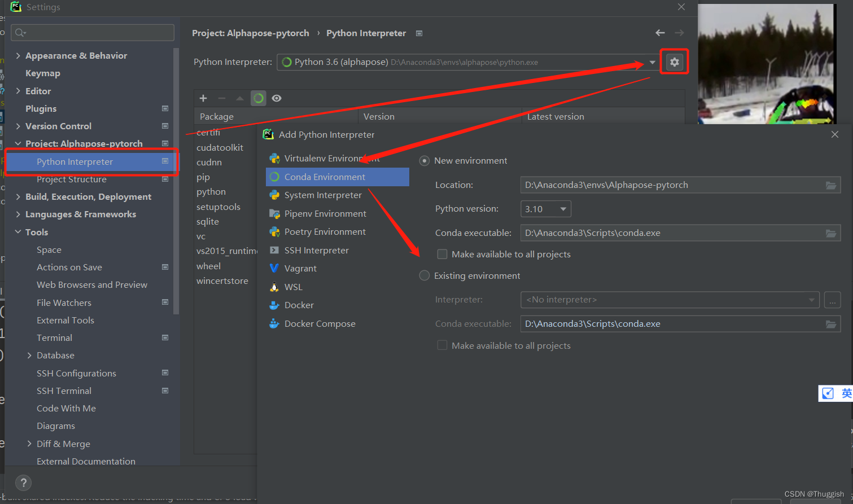Open Plugins settings
This screenshot has height=504, width=853.
41,108
